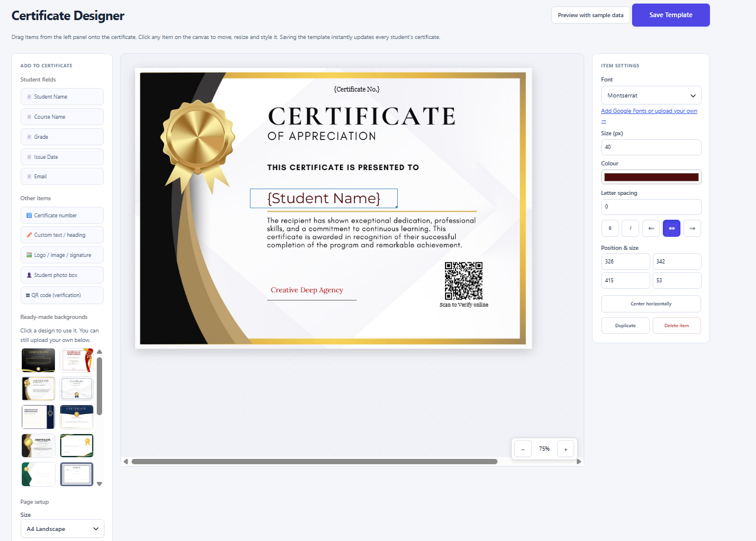Image resolution: width=756 pixels, height=541 pixels.
Task: Add the Student Name field item
Action: coord(62,97)
